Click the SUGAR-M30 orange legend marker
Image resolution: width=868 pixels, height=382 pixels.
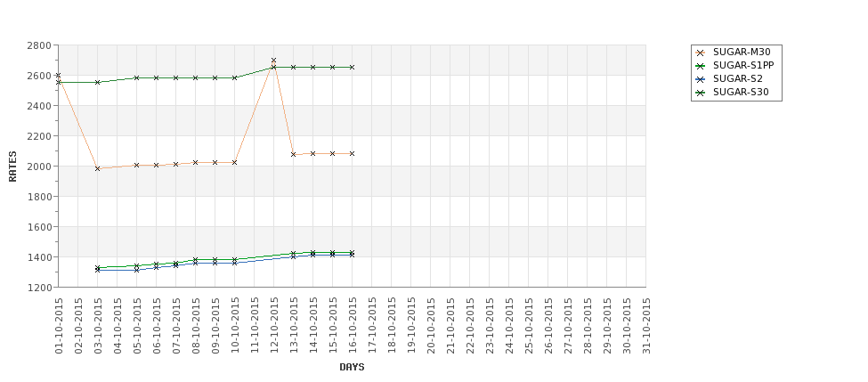(x=700, y=53)
